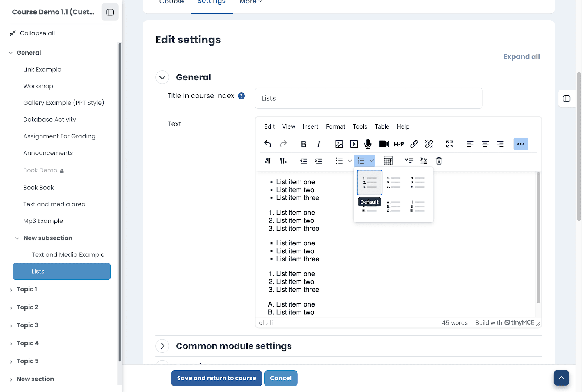582x392 pixels.
Task: Collapse the extra toolbar with ellipsis button
Action: click(x=521, y=144)
